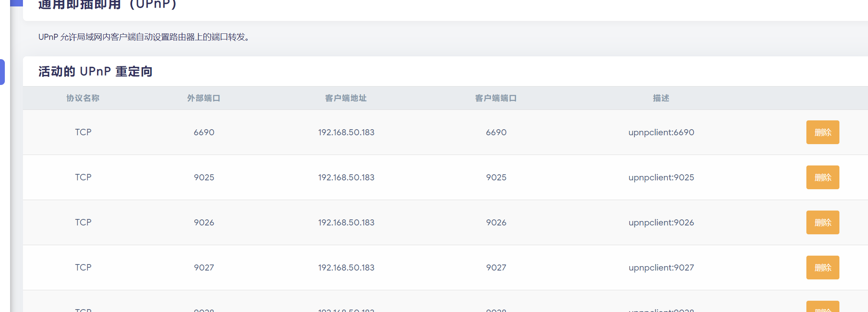Click the UPnP description paragraph text

coord(144,37)
